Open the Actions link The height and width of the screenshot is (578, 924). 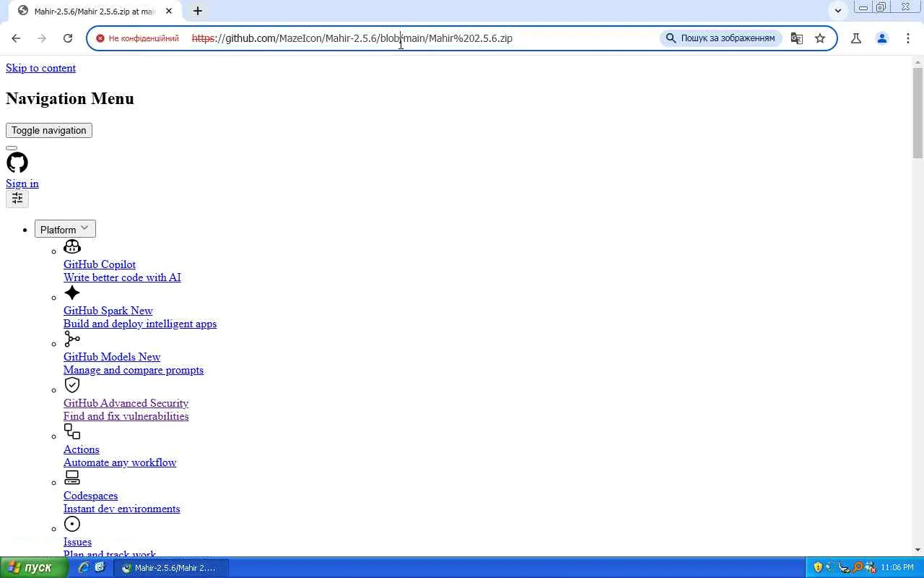pos(82,449)
